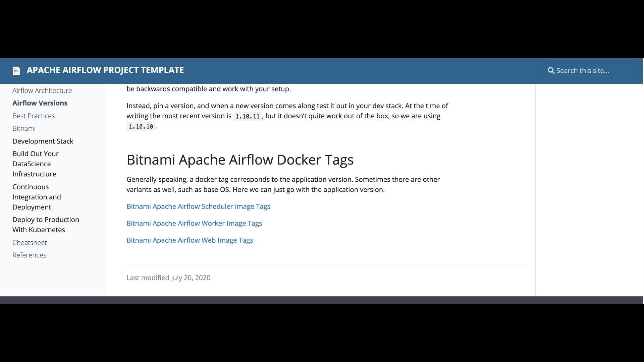Click the Bitnami Apache Airflow Docker Tags heading
Screen dimensions: 644x362
click(x=240, y=160)
